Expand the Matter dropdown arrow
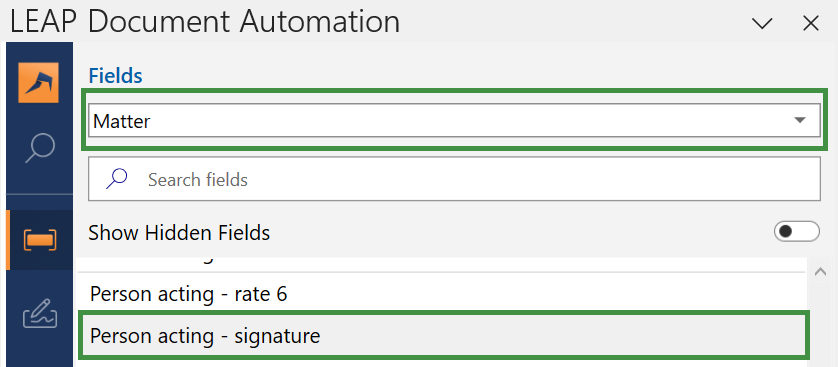Screen dimensions: 838x367 (x=800, y=120)
